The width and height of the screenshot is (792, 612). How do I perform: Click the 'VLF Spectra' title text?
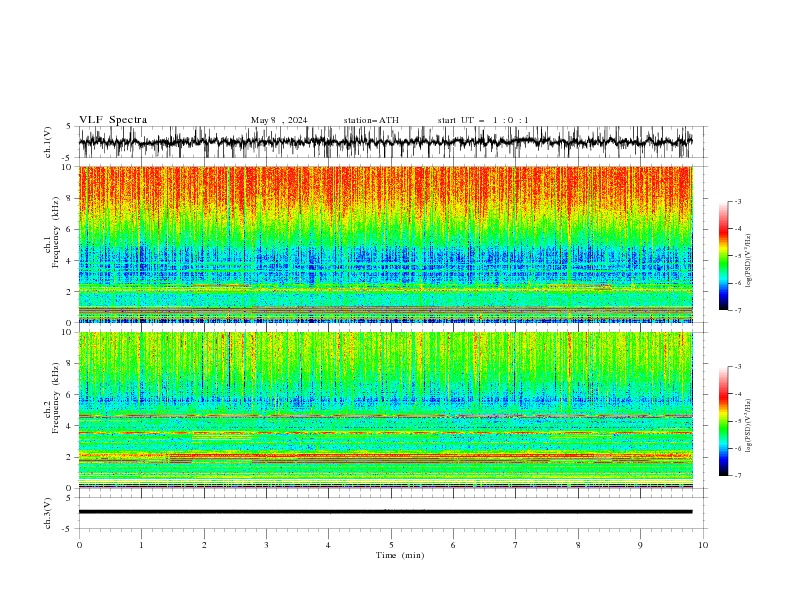(x=113, y=120)
